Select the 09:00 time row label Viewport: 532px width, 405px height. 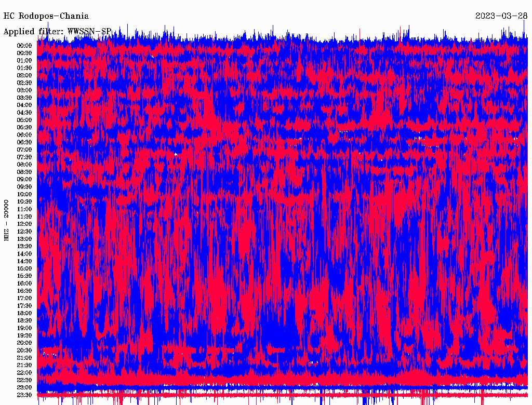24,179
